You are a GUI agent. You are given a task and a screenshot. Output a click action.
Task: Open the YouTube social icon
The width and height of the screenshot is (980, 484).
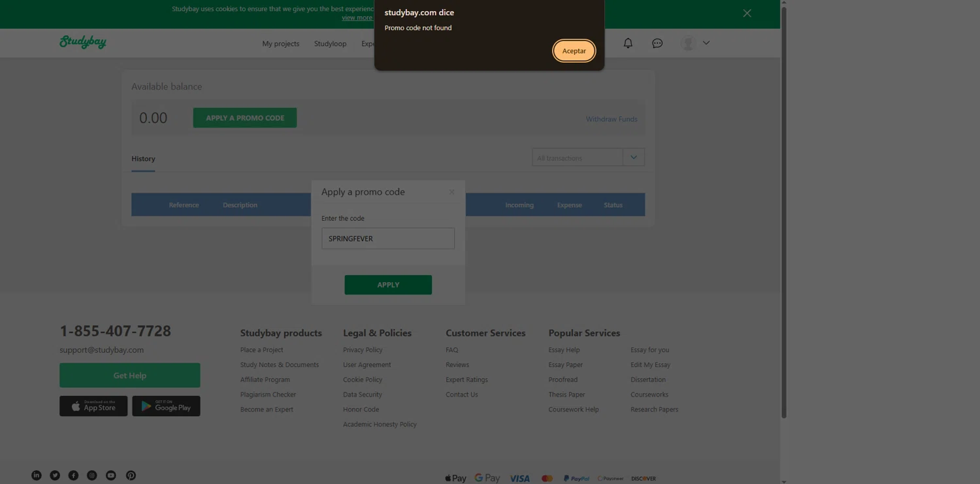tap(111, 476)
